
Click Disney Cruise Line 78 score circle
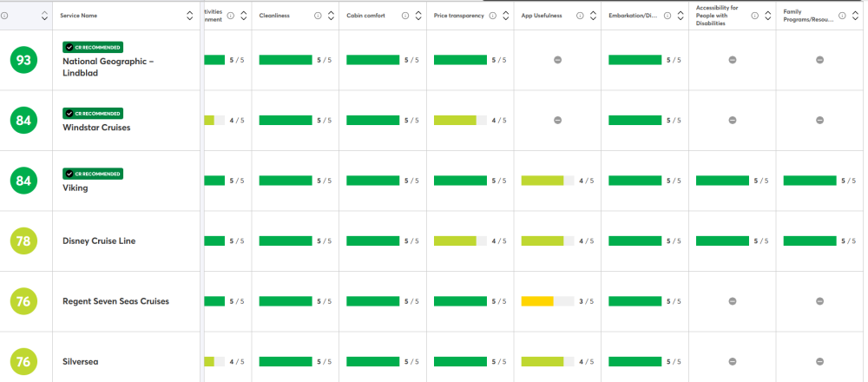click(x=23, y=240)
